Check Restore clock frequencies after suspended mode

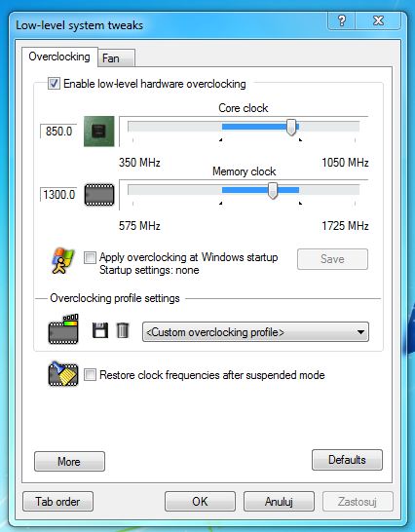point(90,375)
